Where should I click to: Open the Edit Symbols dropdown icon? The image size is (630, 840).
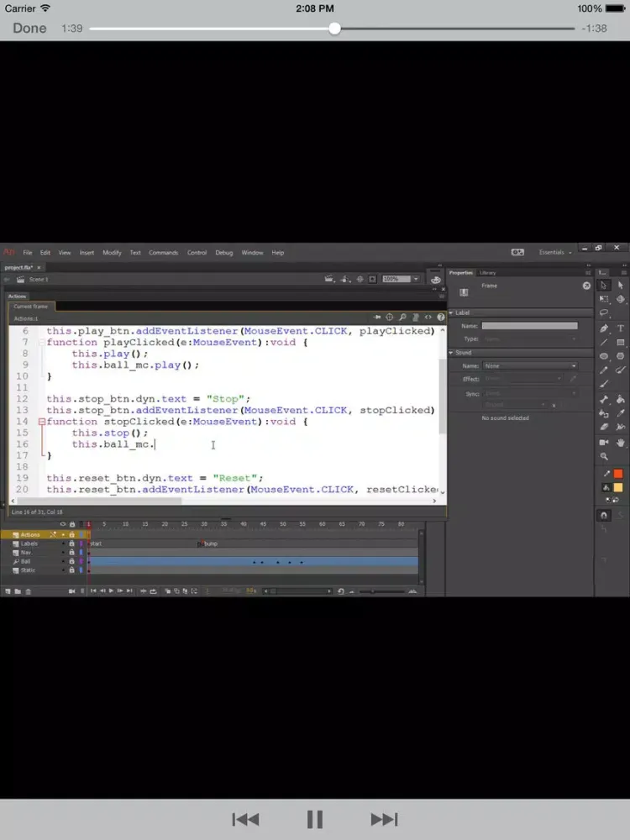click(347, 279)
